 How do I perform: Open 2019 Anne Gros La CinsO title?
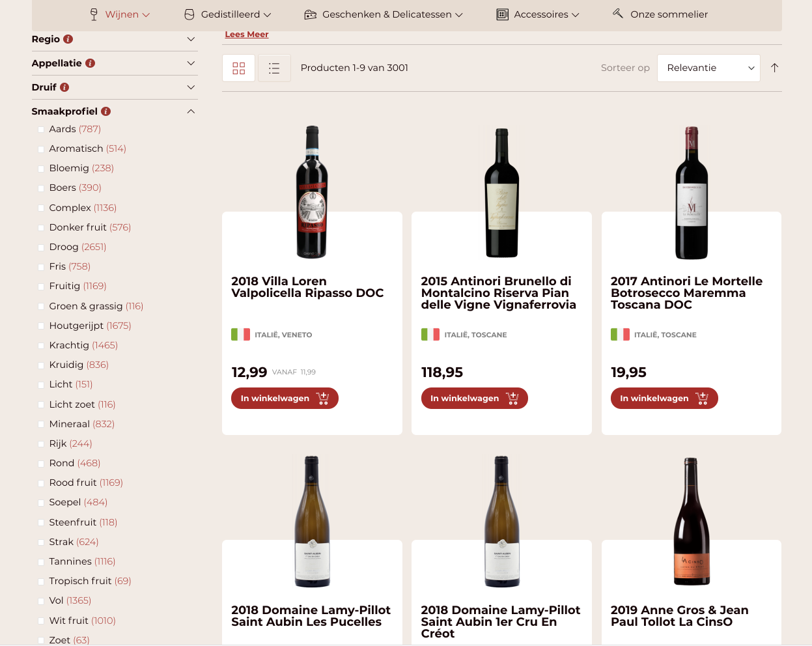pyautogui.click(x=680, y=616)
